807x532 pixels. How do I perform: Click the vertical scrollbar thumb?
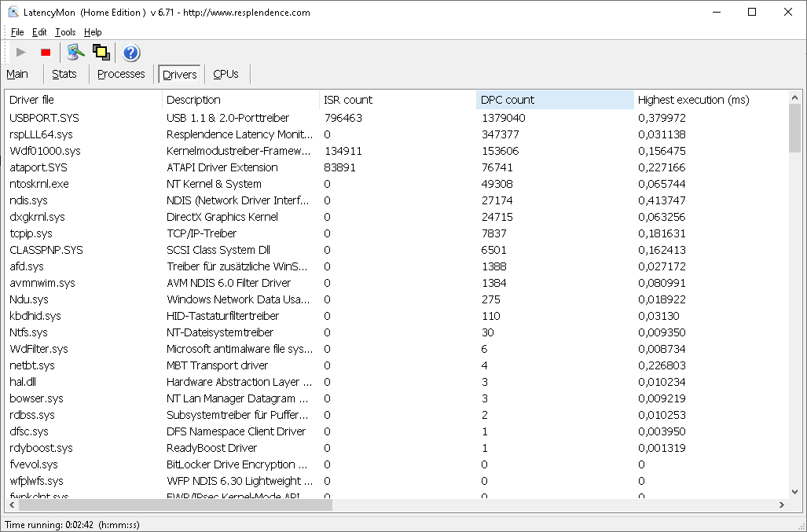coord(794,127)
